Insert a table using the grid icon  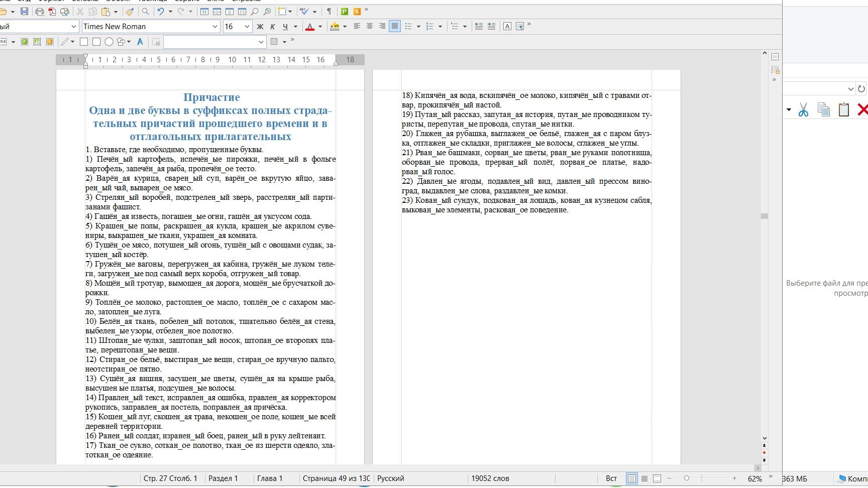274,42
